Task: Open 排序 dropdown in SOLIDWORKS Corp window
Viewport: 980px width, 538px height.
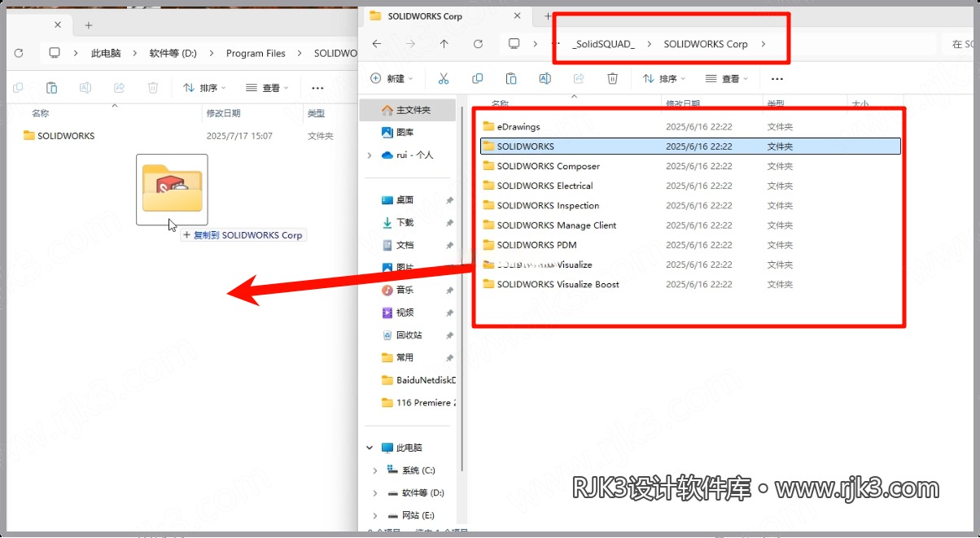Action: point(663,79)
